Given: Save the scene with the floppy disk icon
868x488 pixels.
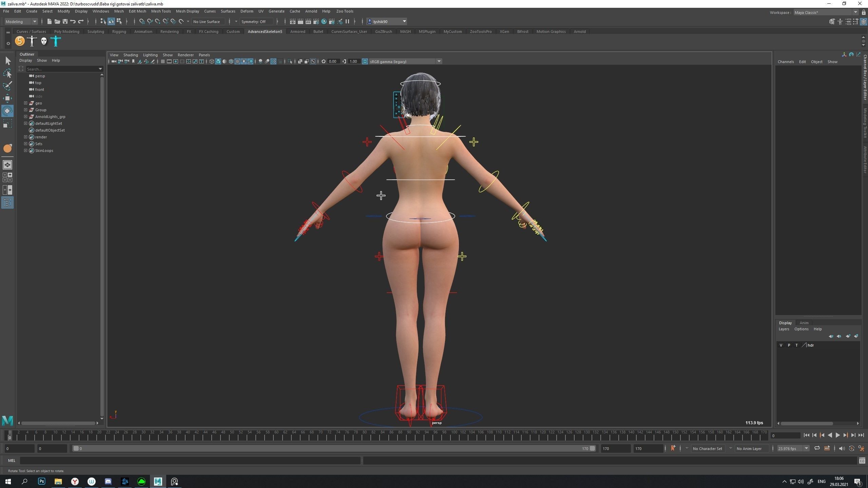Looking at the screenshot, I should [65, 21].
